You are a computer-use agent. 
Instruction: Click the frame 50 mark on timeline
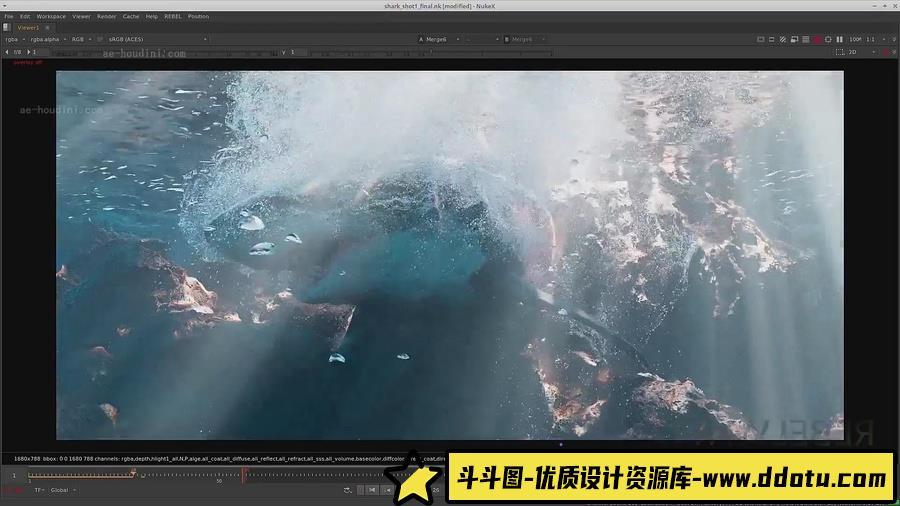(x=219, y=481)
